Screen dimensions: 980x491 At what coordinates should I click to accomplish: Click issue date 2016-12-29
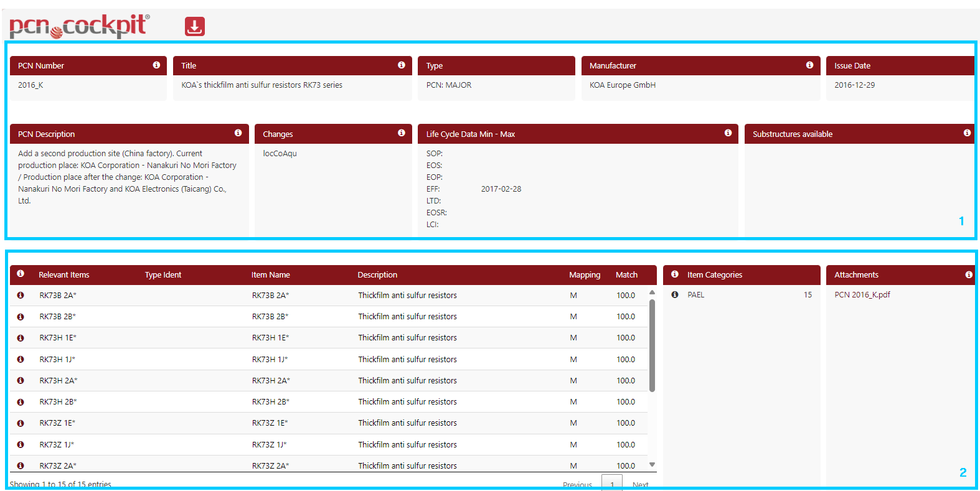(854, 85)
